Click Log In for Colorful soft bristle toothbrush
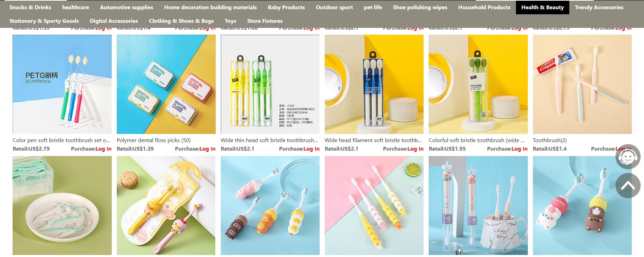This screenshot has height=257, width=644. [x=519, y=149]
